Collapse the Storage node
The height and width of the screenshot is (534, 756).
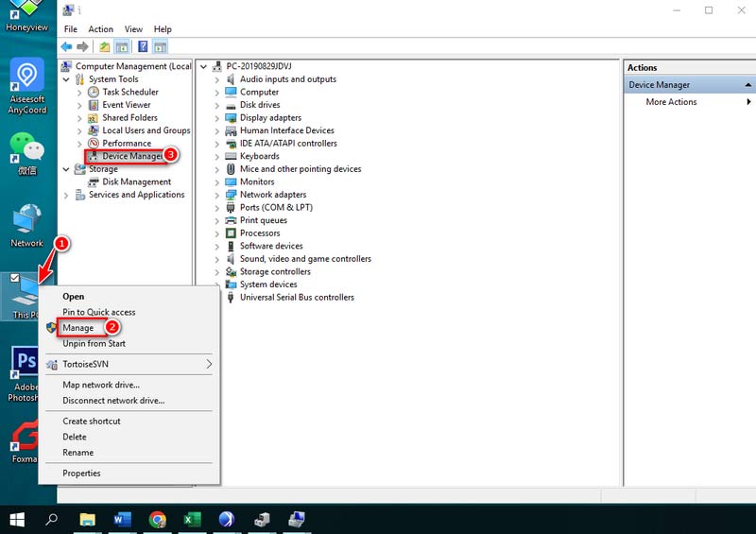click(x=66, y=169)
